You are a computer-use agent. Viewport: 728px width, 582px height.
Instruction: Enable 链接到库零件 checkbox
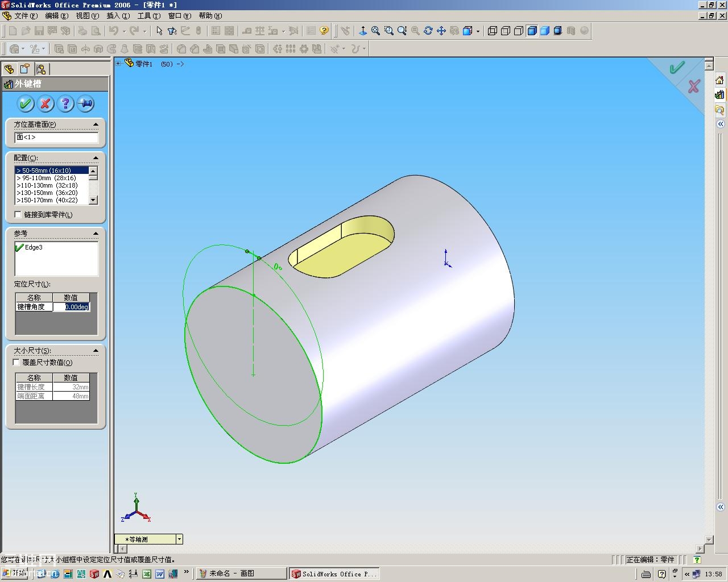[18, 214]
